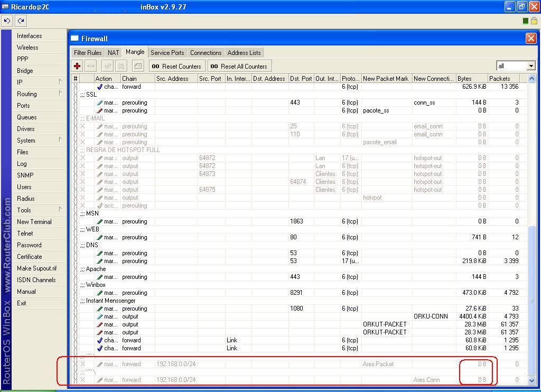Click the enable rule checkmark button
This screenshot has height=392, width=541.
click(x=107, y=66)
